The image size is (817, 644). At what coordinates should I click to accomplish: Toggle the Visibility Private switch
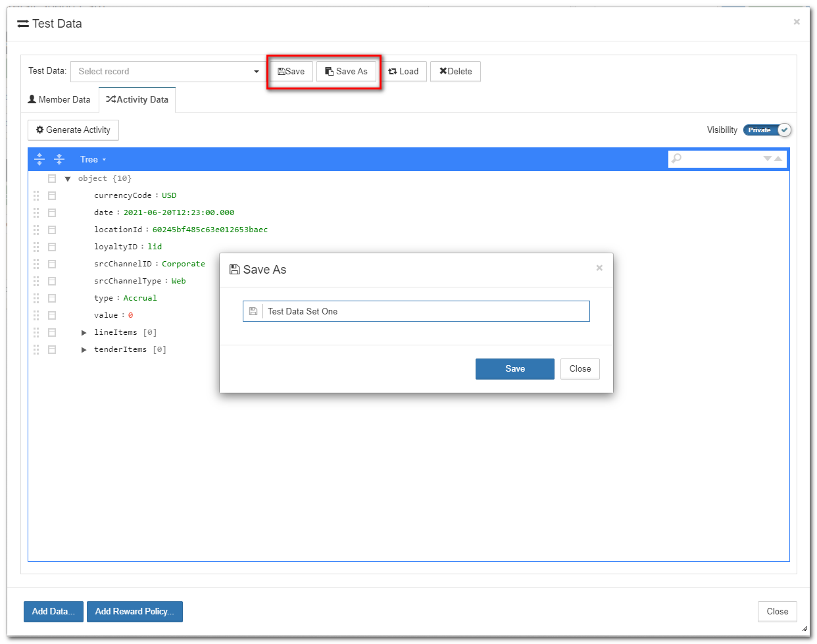tap(767, 130)
